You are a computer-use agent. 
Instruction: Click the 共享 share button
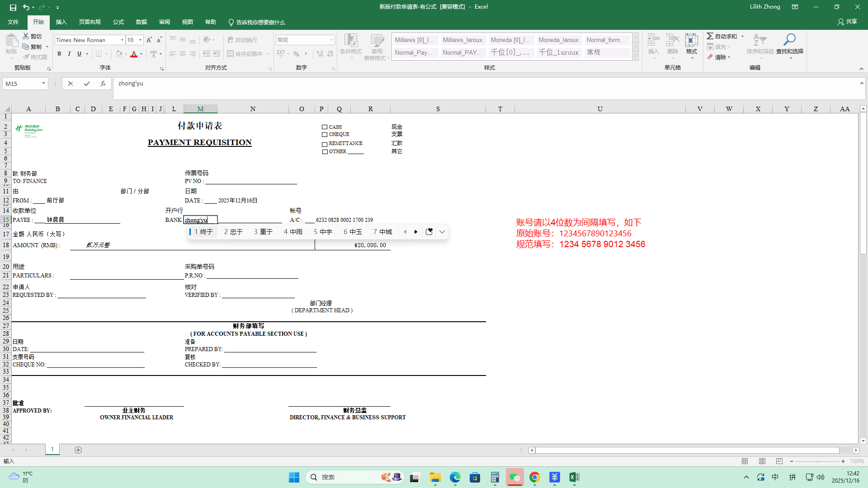pos(847,22)
